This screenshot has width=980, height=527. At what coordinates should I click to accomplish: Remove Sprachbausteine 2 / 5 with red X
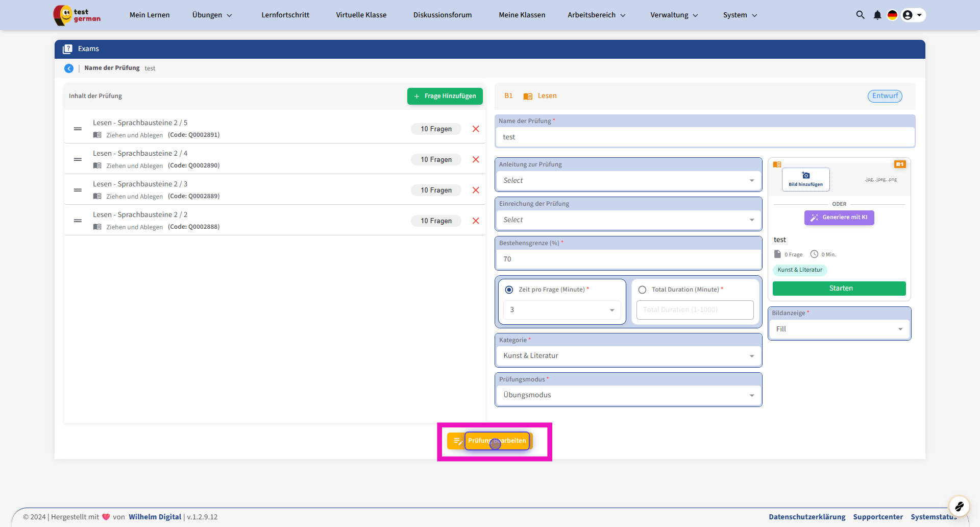pyautogui.click(x=476, y=129)
